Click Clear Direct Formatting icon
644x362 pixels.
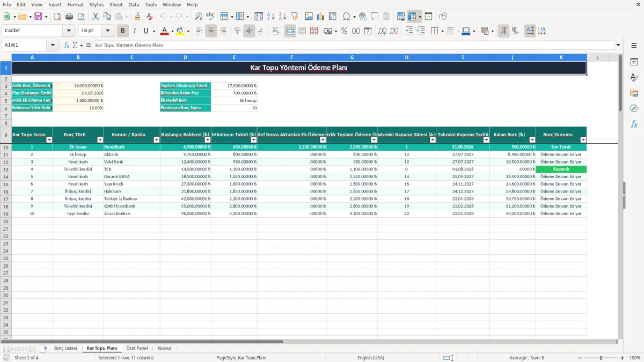coord(150,17)
